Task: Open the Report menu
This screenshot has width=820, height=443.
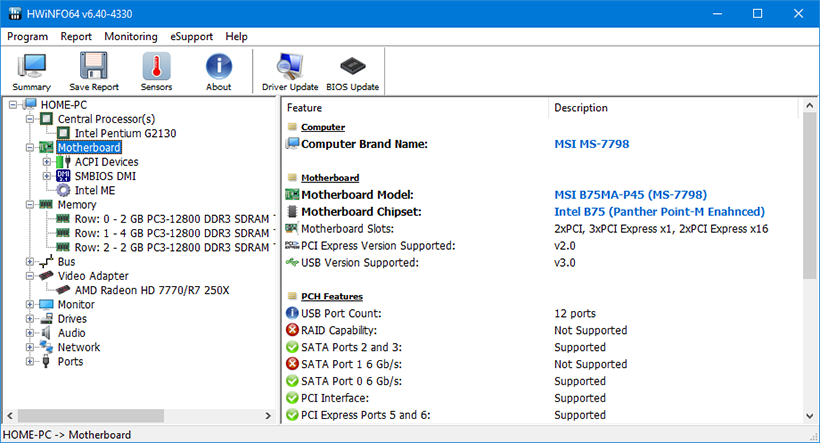Action: click(76, 36)
